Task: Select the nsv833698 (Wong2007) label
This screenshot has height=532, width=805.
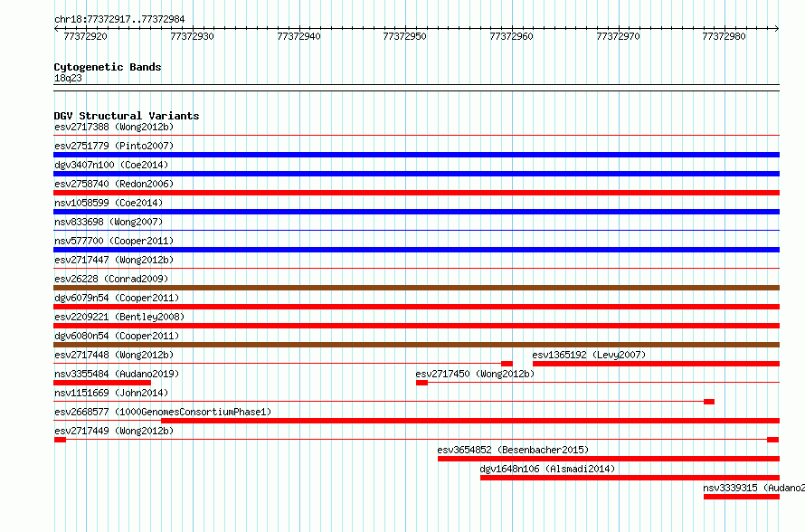Action: [x=109, y=222]
